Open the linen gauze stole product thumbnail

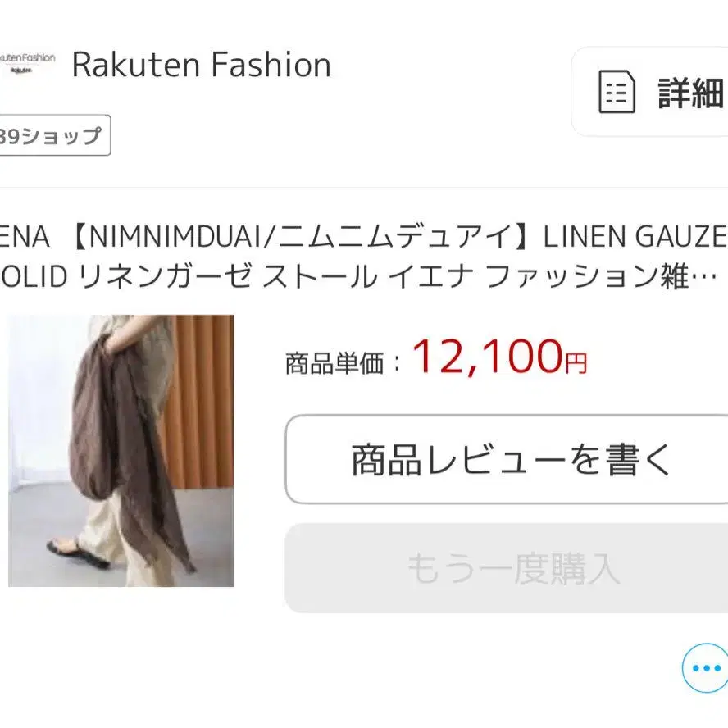(121, 450)
